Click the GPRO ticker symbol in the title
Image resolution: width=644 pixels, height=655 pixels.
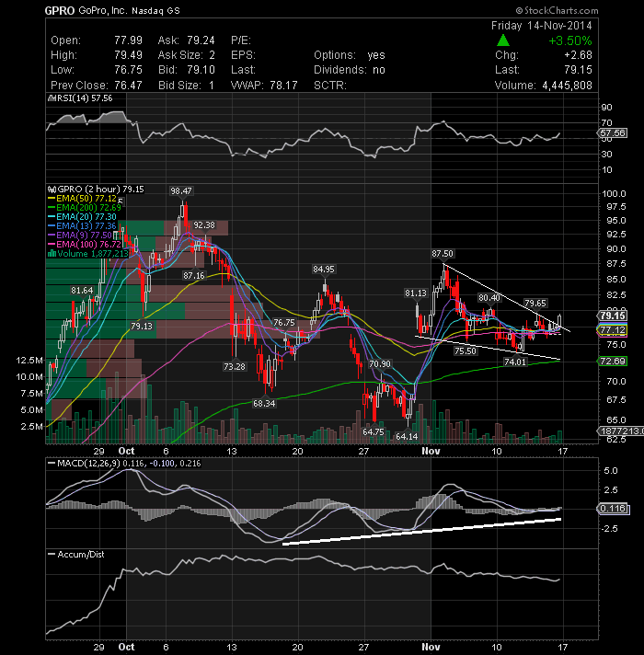[60, 10]
